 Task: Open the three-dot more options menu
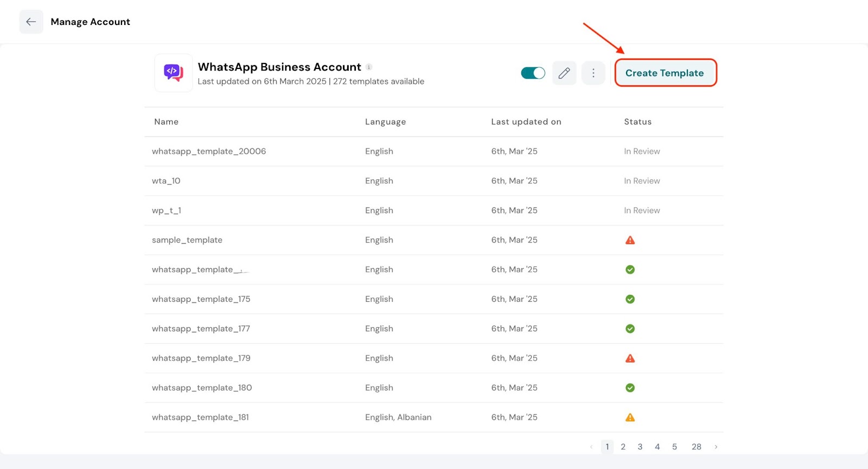(x=593, y=73)
